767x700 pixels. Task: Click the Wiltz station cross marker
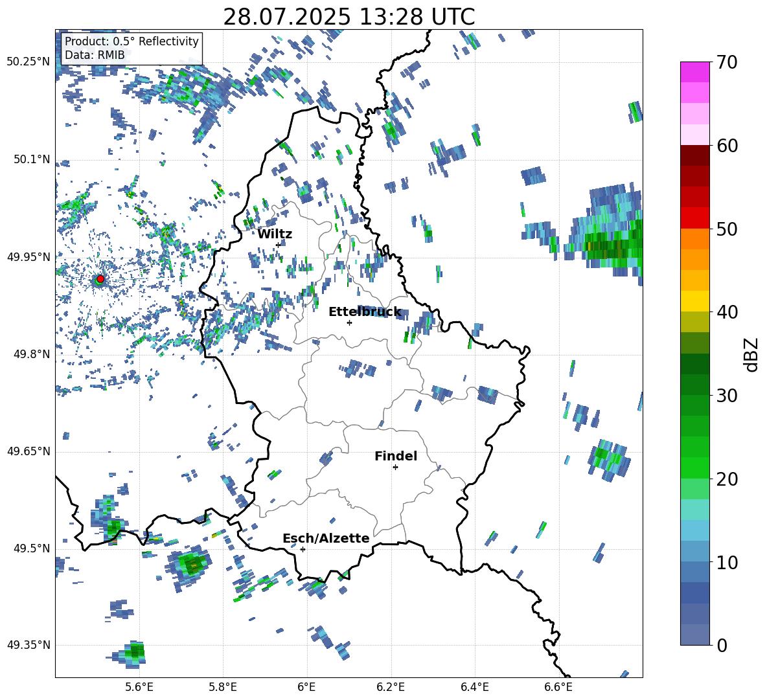coord(279,245)
